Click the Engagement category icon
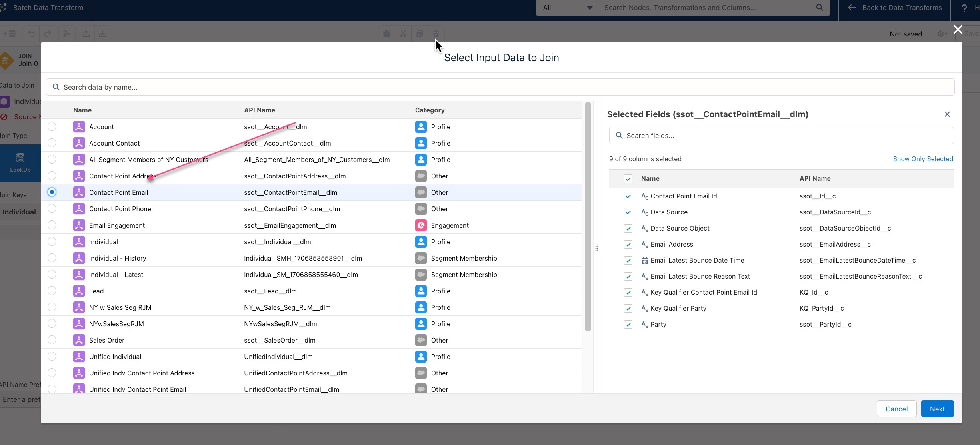This screenshot has height=445, width=980. [421, 225]
